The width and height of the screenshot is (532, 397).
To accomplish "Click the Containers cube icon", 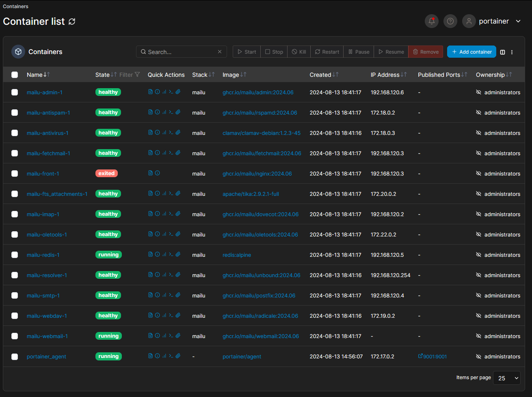I will (x=18, y=52).
